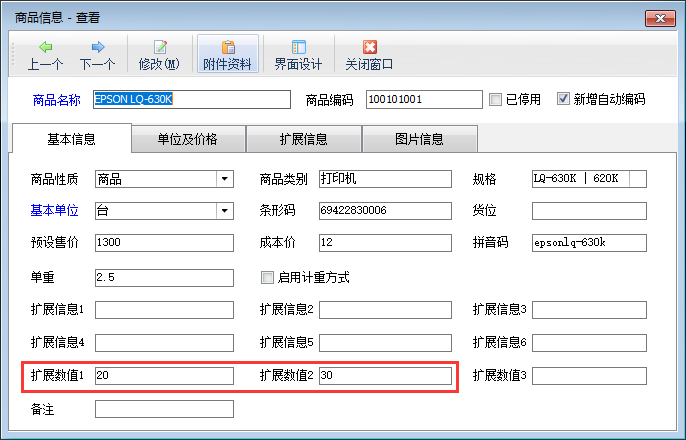Open the 界面设计 interface design icon
Viewport: 686px width, 440px height.
[298, 47]
